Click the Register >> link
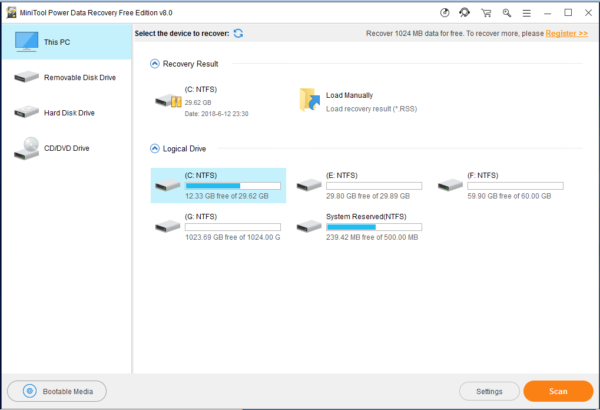 [566, 33]
